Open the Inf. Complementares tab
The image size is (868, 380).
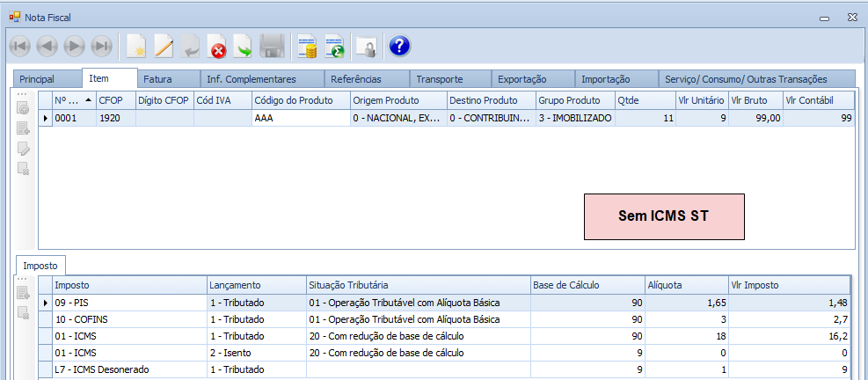pyautogui.click(x=252, y=79)
